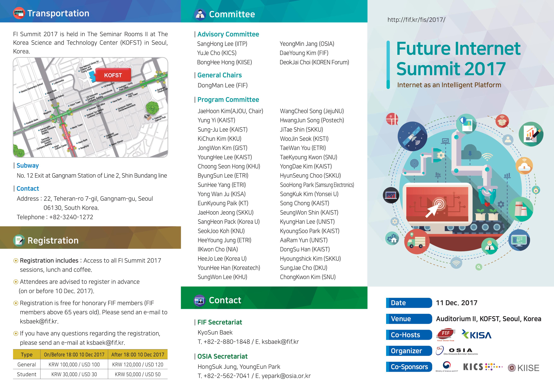554x392 pixels.
Task: Click JaeHoon Kim(AJOU, Chair) name
Action: coord(230,111)
